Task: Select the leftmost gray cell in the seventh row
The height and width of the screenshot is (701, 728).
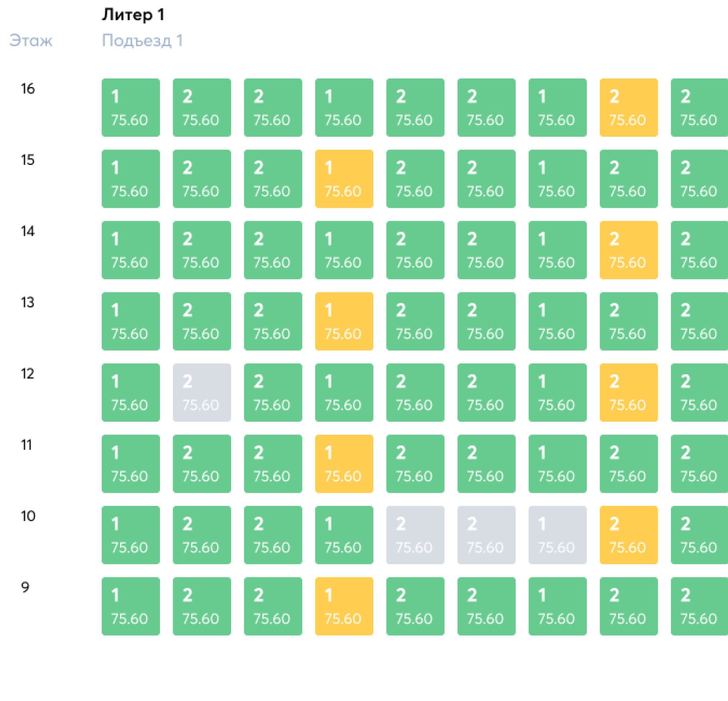Action: (415, 535)
